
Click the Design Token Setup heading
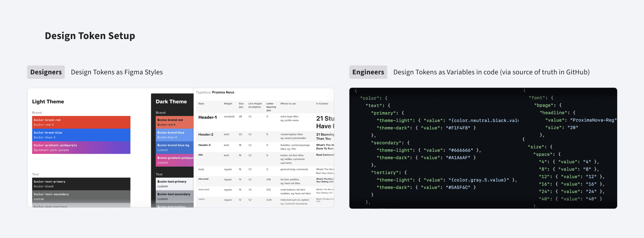coord(90,36)
